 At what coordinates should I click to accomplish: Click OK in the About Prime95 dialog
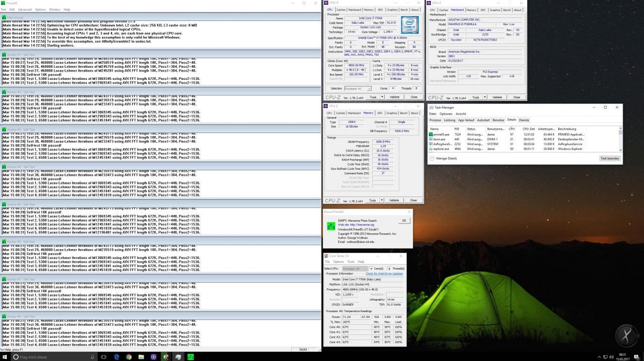tap(404, 221)
